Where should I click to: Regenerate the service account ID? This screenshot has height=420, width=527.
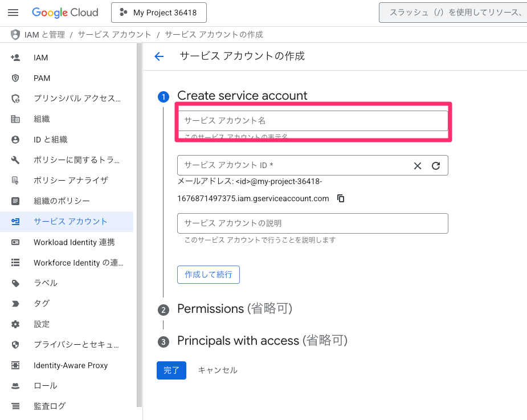pos(436,165)
